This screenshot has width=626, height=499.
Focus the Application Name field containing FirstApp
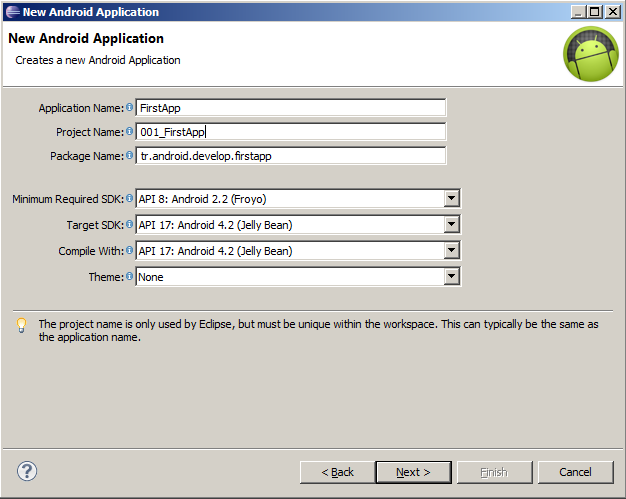click(291, 108)
